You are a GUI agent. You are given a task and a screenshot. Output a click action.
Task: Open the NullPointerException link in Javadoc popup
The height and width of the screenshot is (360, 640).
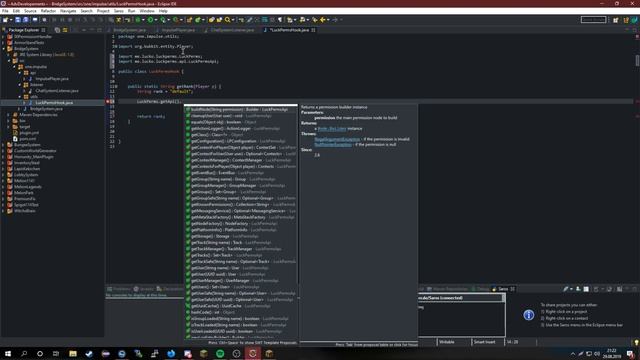pos(333,144)
